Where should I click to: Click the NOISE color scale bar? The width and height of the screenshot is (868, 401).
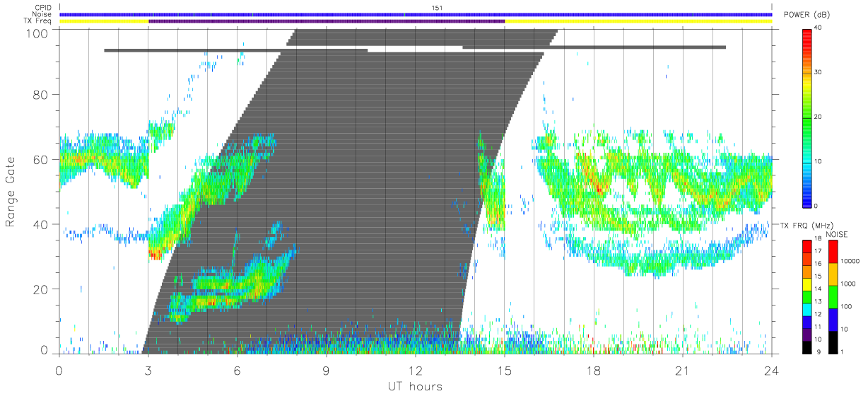pos(833,296)
